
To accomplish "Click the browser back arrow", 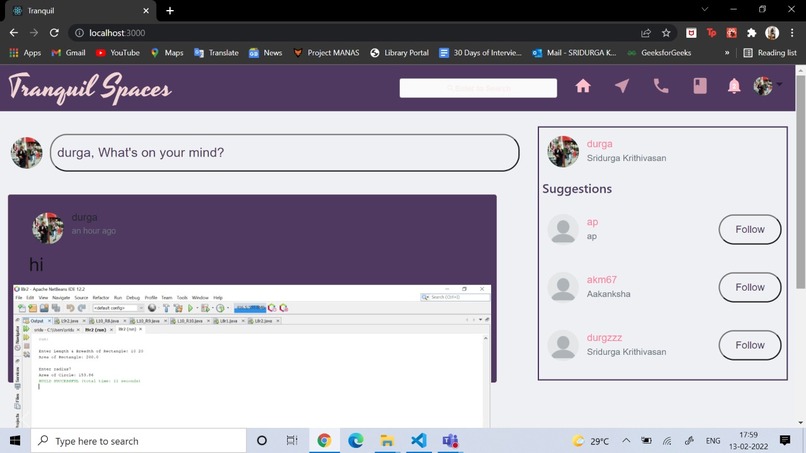I will 14,33.
